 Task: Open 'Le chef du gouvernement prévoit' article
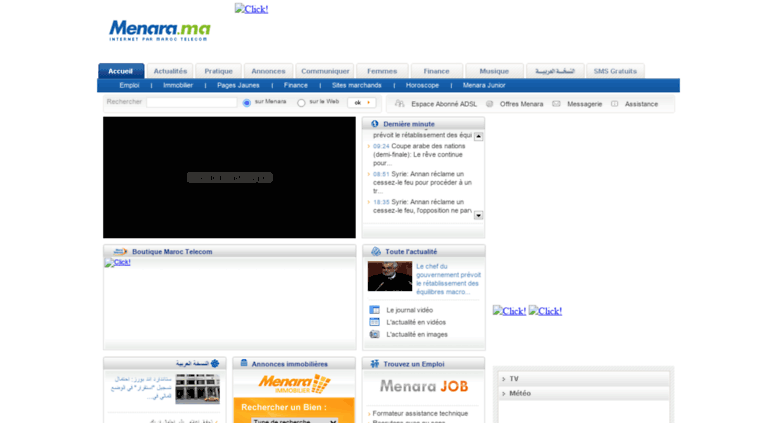[448, 279]
